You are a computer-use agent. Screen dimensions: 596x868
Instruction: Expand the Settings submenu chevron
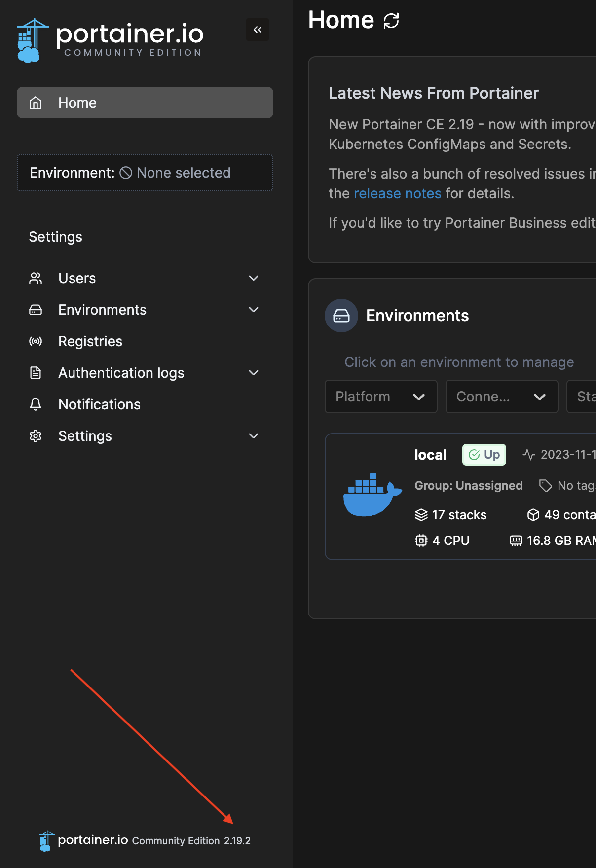(x=254, y=436)
